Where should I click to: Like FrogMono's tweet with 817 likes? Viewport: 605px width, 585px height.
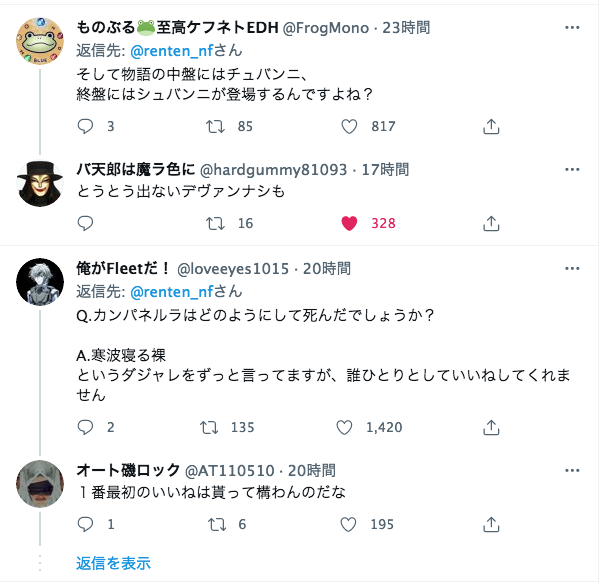click(x=349, y=126)
